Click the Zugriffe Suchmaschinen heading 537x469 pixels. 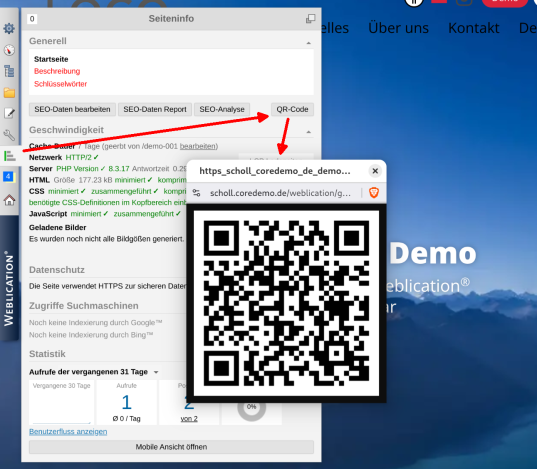point(84,306)
